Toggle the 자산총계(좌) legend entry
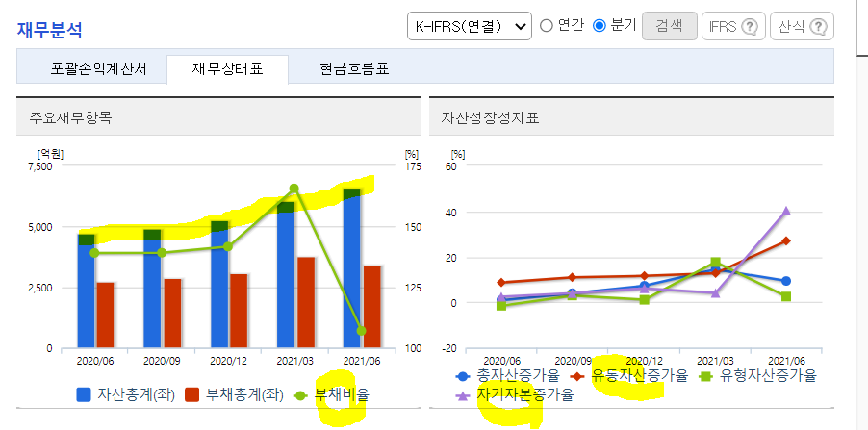The height and width of the screenshot is (430, 868). pyautogui.click(x=126, y=395)
